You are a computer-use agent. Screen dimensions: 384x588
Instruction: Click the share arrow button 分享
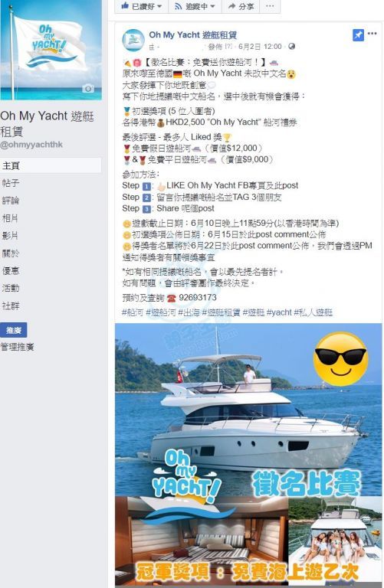pos(241,6)
